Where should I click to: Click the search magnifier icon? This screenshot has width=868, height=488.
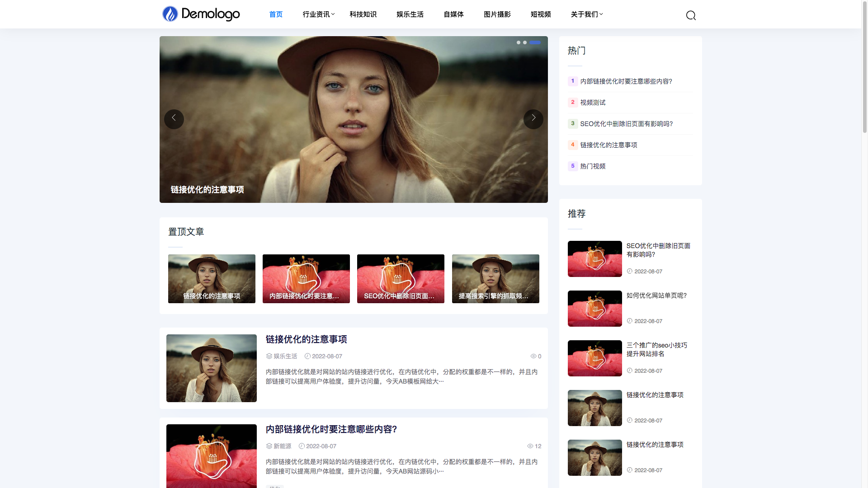pyautogui.click(x=691, y=15)
